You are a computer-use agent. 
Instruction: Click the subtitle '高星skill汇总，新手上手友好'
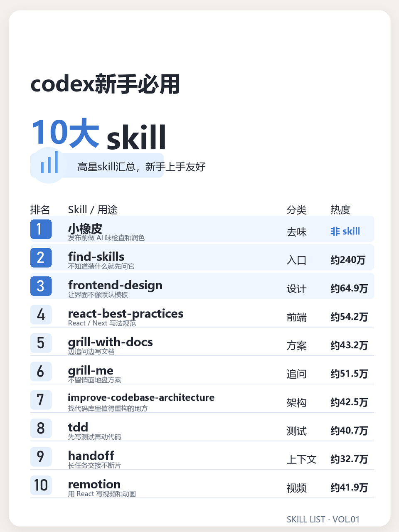(141, 167)
